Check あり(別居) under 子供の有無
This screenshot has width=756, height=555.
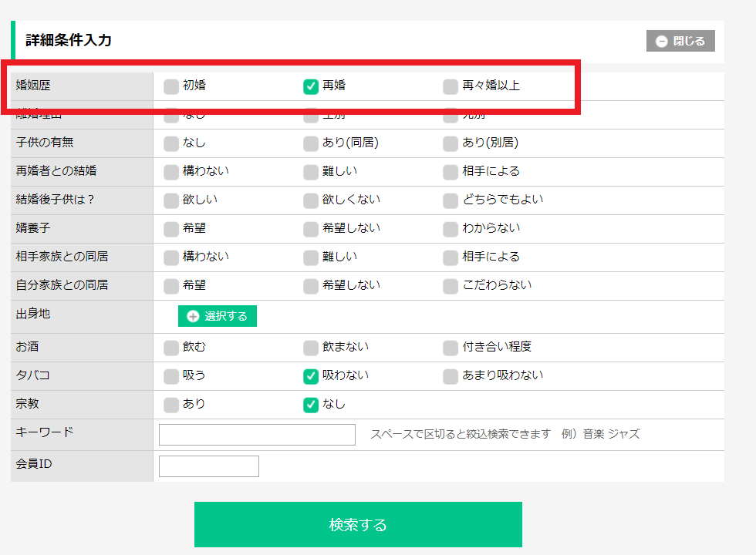(x=451, y=143)
